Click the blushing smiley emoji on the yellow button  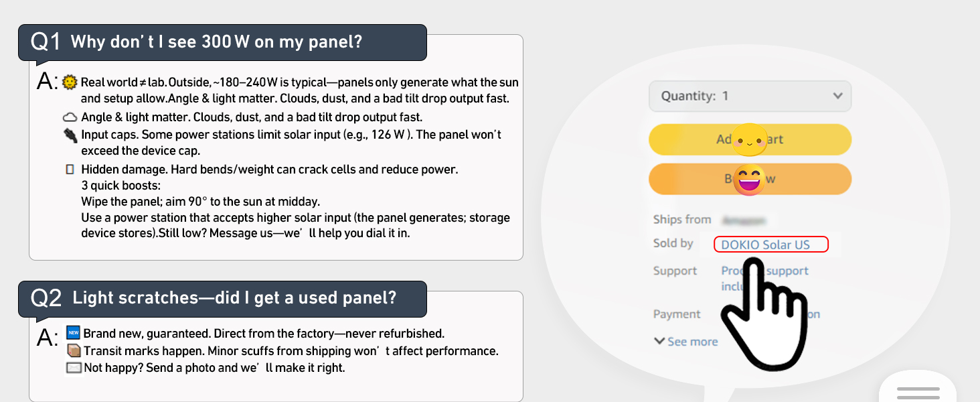tap(749, 140)
